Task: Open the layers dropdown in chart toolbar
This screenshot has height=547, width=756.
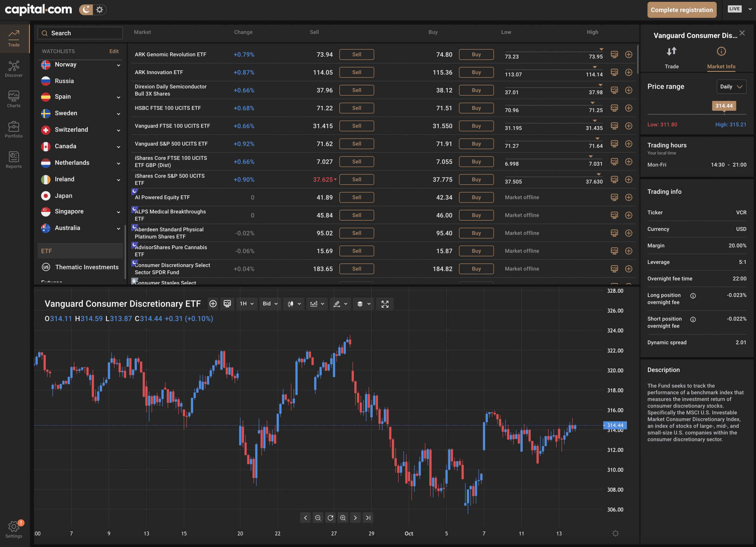Action: (x=364, y=304)
